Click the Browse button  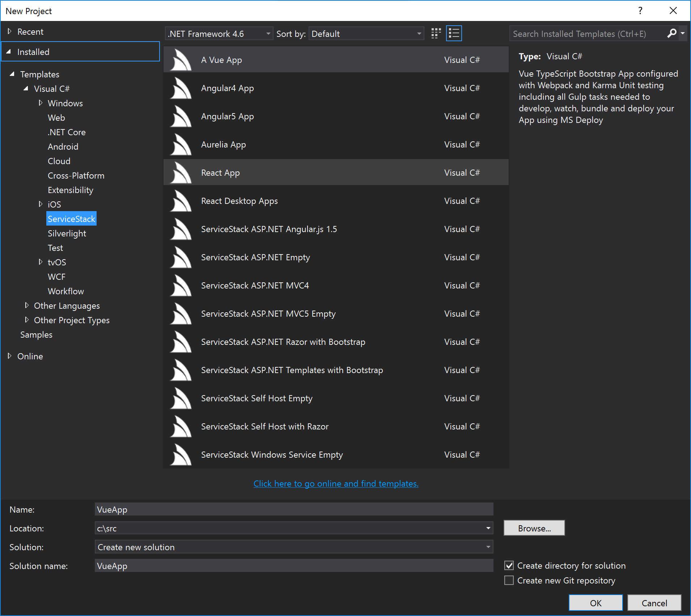click(x=534, y=528)
